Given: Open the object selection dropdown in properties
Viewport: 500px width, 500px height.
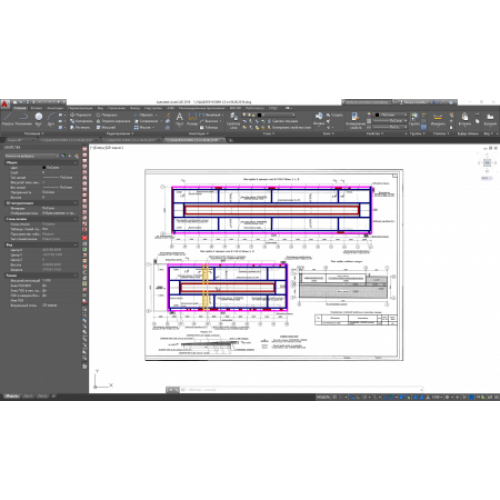Looking at the screenshot, I should click(32, 156).
